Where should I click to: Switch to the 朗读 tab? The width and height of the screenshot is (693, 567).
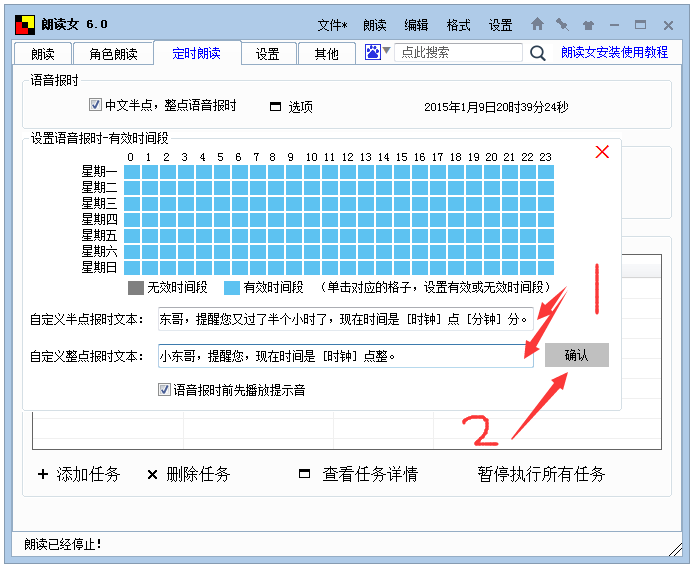(x=43, y=54)
